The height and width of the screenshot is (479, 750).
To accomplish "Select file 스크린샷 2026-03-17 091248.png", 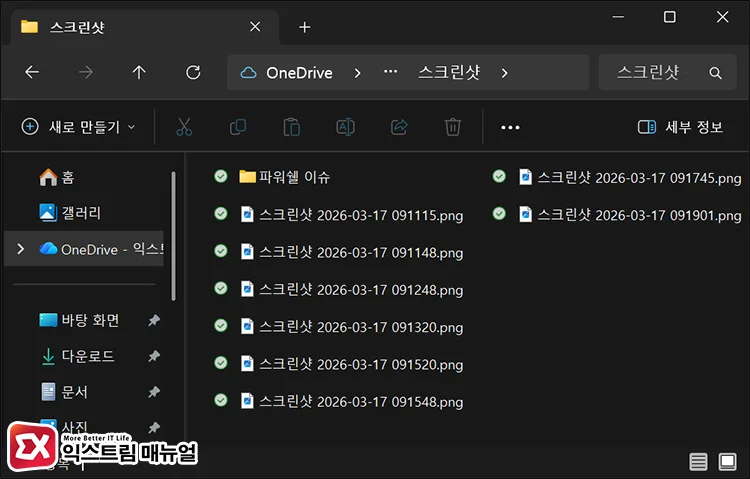I will point(352,289).
